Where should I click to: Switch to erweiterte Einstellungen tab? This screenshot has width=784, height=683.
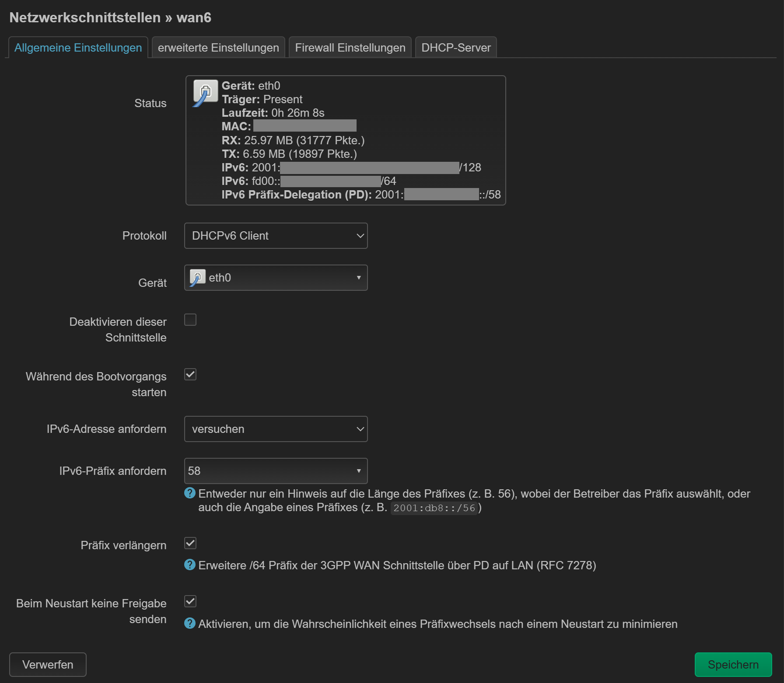click(x=218, y=48)
